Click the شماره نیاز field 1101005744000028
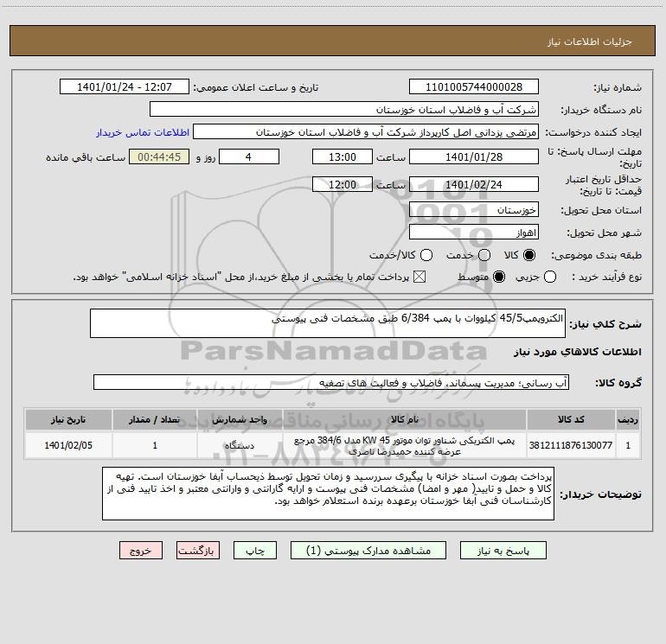Screen dimensions: 666x644 click(x=474, y=87)
